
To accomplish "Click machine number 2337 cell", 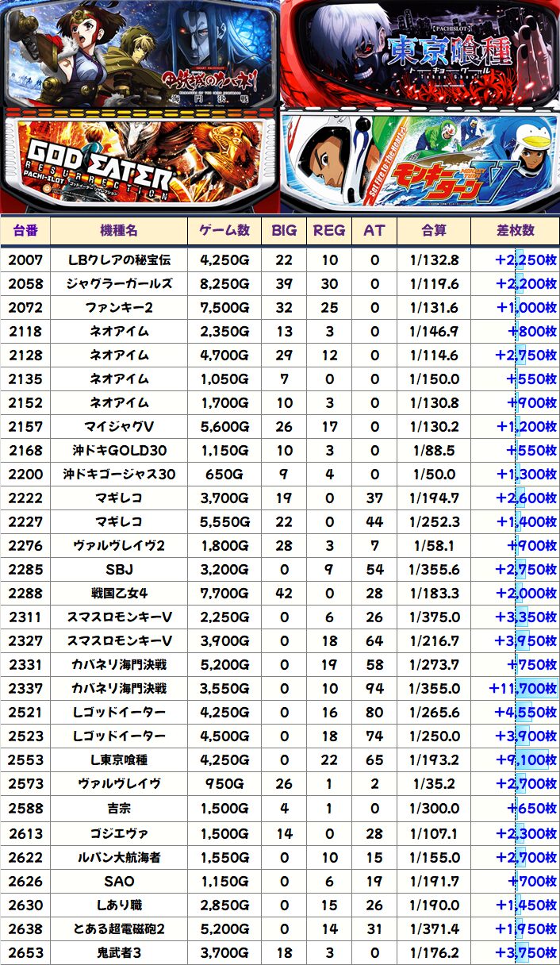I will pos(25,689).
